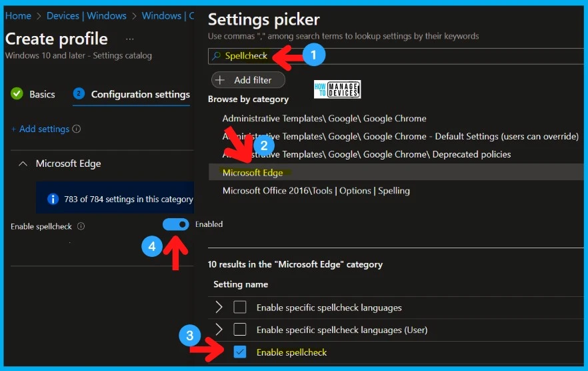
Task: Go to Home breadcrumb
Action: click(x=18, y=16)
